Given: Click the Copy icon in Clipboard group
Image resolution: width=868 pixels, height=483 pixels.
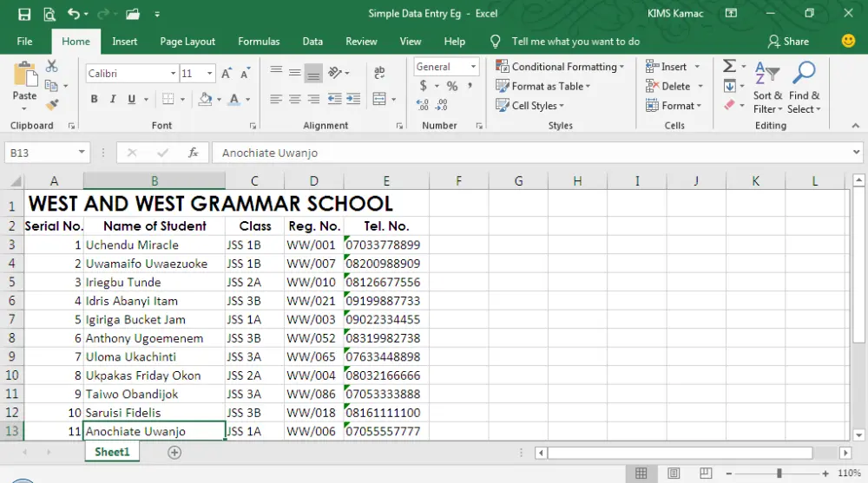Looking at the screenshot, I should click(x=51, y=86).
